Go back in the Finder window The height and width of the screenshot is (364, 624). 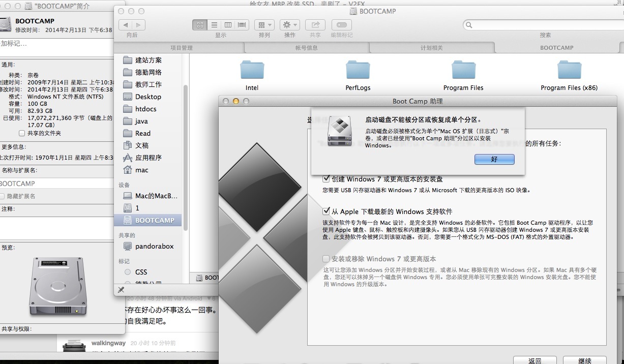click(x=125, y=24)
